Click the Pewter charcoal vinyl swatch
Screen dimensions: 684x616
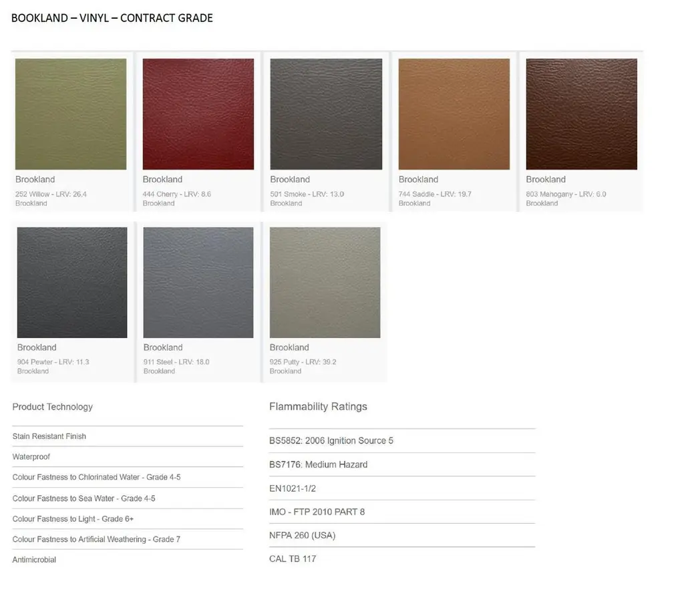click(72, 283)
